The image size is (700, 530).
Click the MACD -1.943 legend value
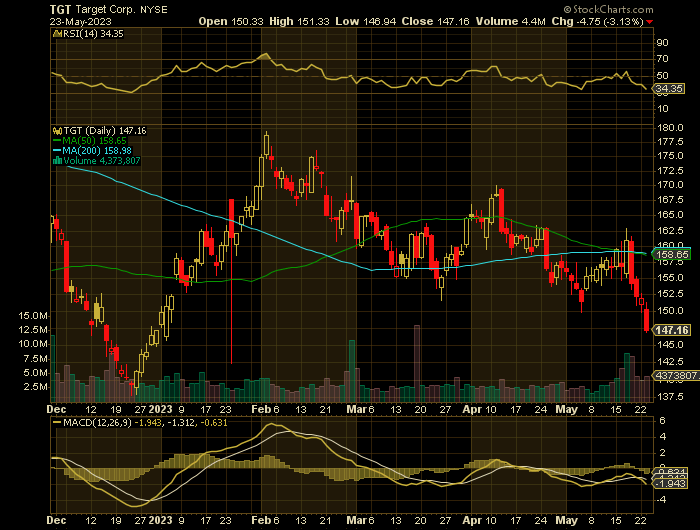tap(148, 422)
